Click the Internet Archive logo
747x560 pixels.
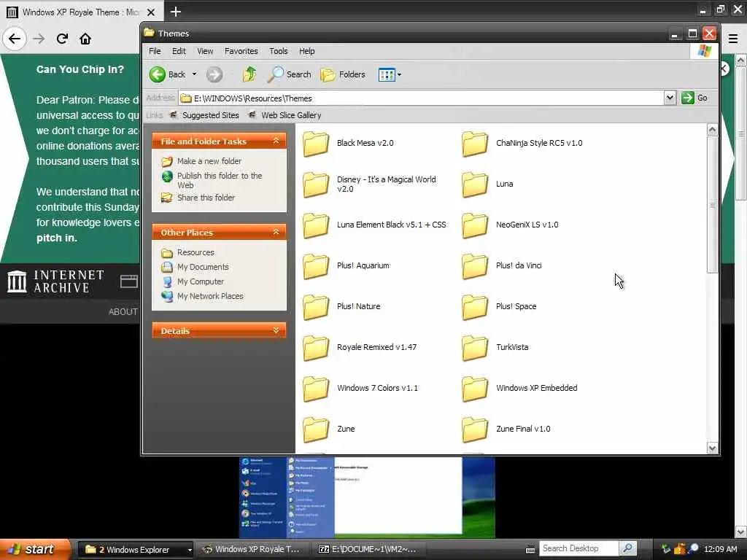pyautogui.click(x=55, y=281)
